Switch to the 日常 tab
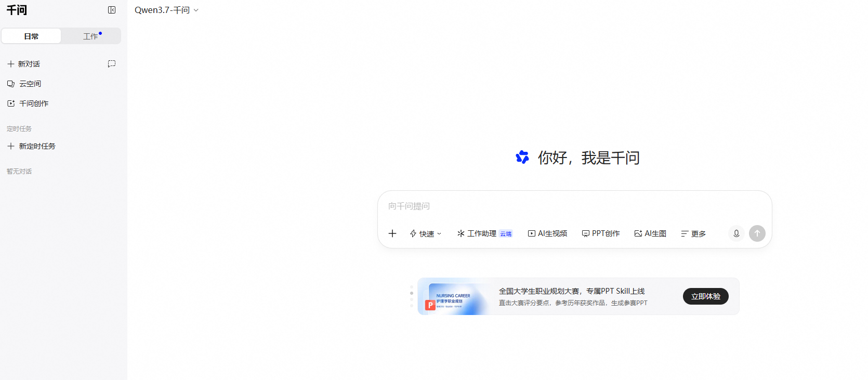Image resolution: width=868 pixels, height=380 pixels. coord(31,36)
